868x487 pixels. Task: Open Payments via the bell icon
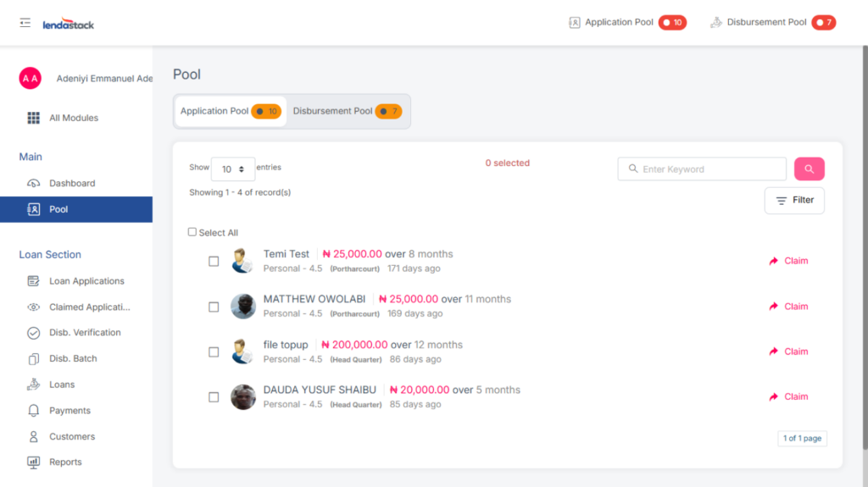pos(34,411)
